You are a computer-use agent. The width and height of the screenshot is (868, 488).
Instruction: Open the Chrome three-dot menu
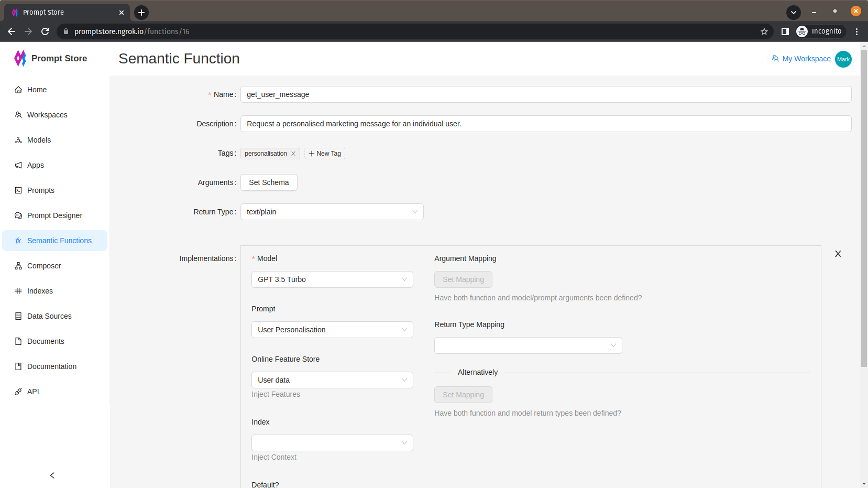tap(856, 31)
